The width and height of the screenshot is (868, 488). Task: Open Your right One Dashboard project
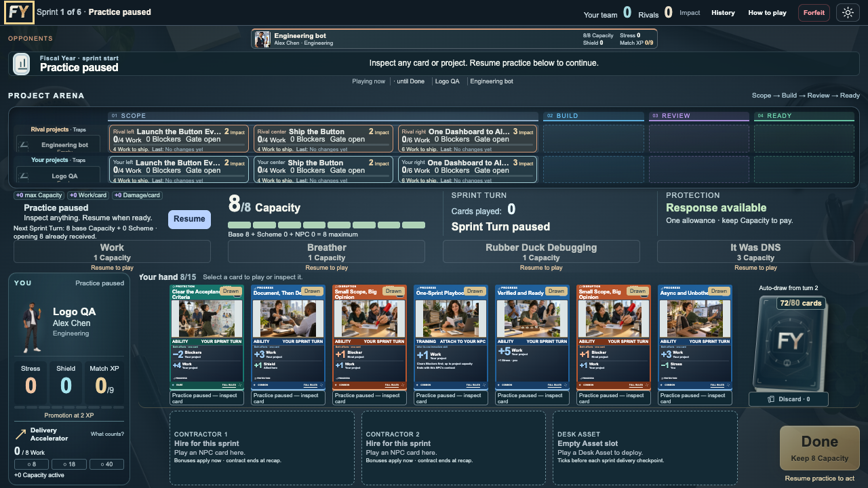point(467,169)
